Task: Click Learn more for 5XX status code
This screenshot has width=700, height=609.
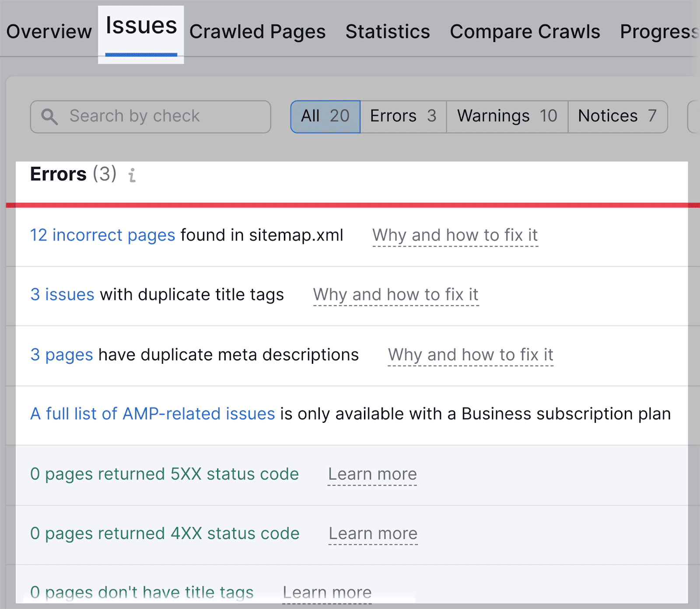Action: coord(372,474)
